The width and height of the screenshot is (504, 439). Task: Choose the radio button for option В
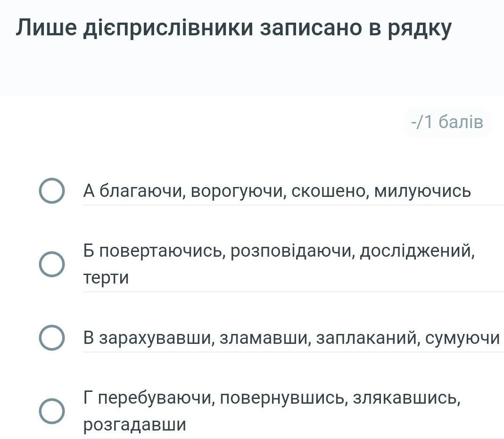coord(51,338)
